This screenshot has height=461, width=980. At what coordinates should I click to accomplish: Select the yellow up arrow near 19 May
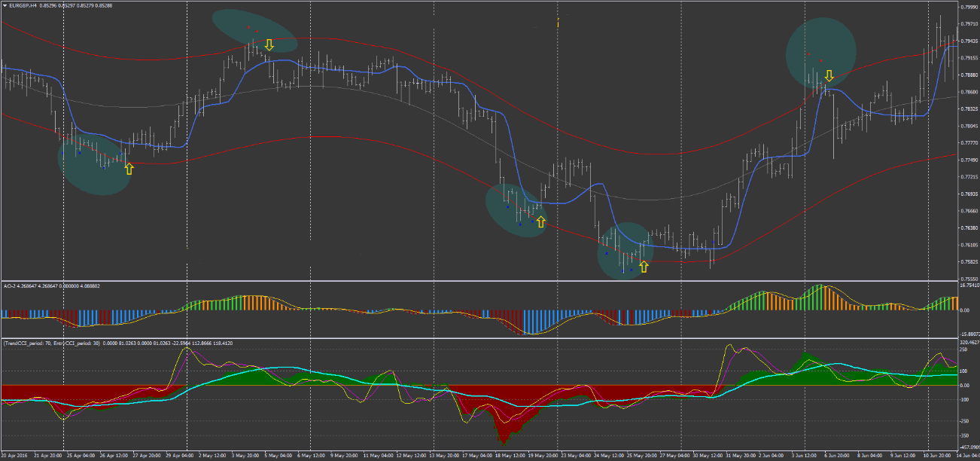click(x=540, y=222)
